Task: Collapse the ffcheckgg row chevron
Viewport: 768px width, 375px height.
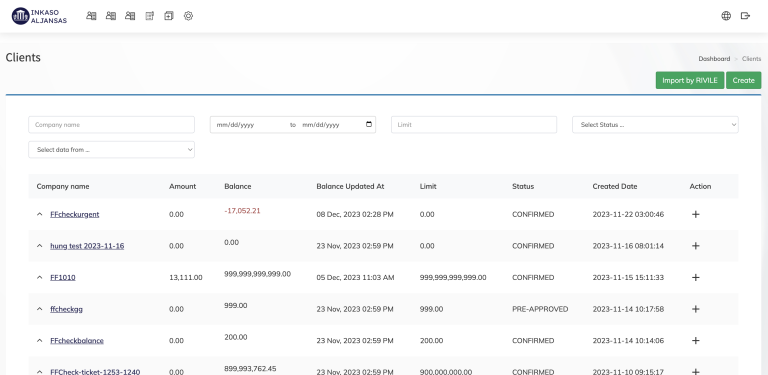Action: click(x=40, y=309)
